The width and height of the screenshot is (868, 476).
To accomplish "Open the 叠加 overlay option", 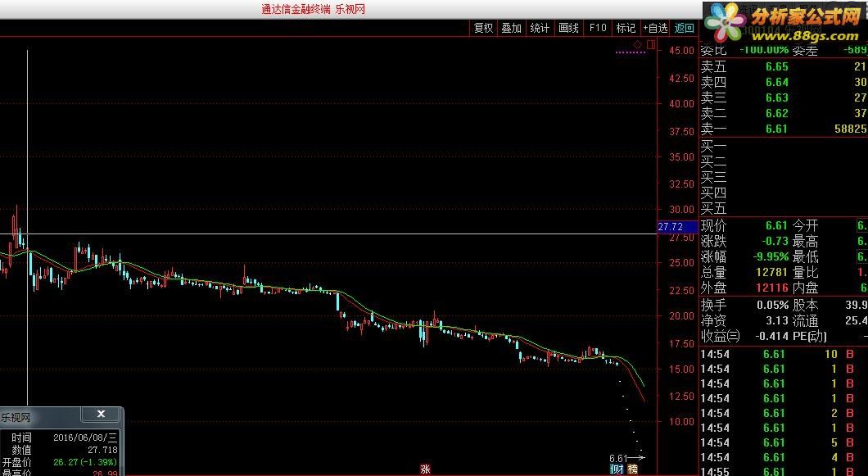I will point(512,28).
